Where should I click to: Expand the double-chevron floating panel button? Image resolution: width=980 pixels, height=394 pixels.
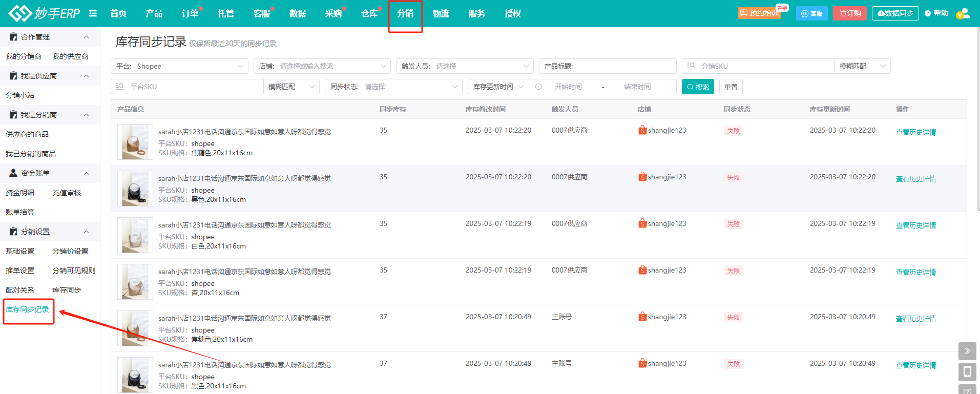coord(967,351)
